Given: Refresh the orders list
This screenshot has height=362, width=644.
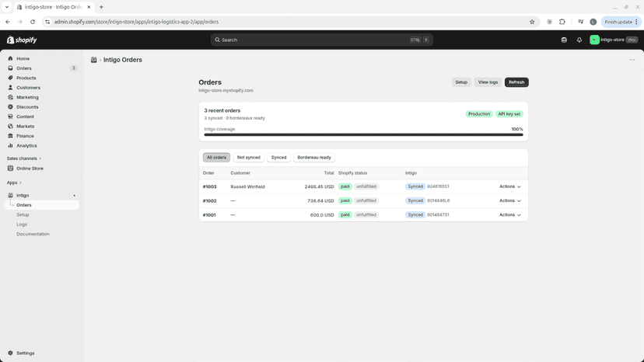Looking at the screenshot, I should (516, 82).
